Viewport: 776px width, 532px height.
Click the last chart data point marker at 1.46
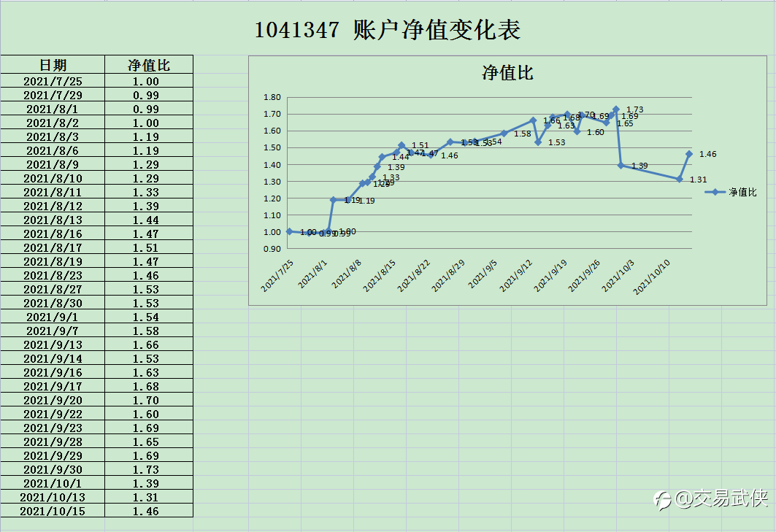tap(689, 154)
